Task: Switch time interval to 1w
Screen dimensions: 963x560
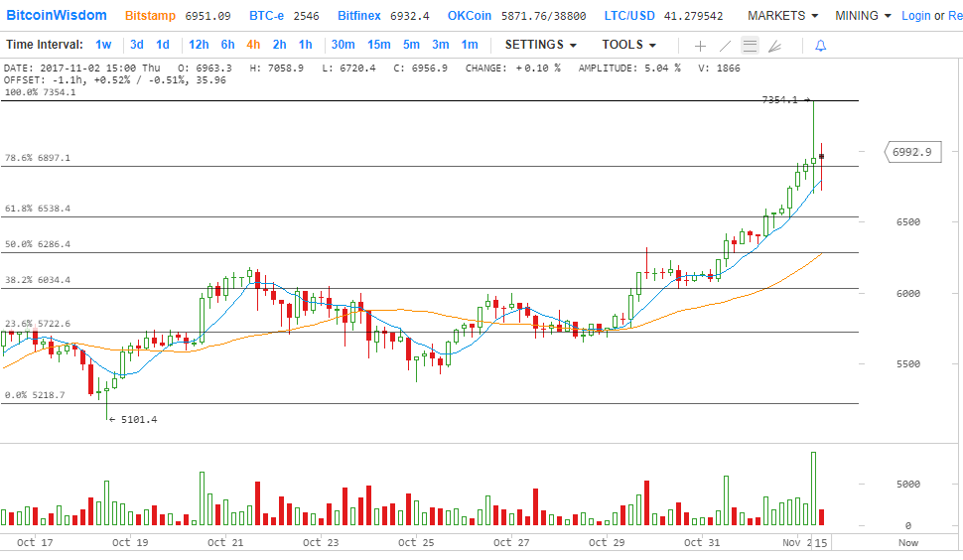Action: pyautogui.click(x=103, y=45)
